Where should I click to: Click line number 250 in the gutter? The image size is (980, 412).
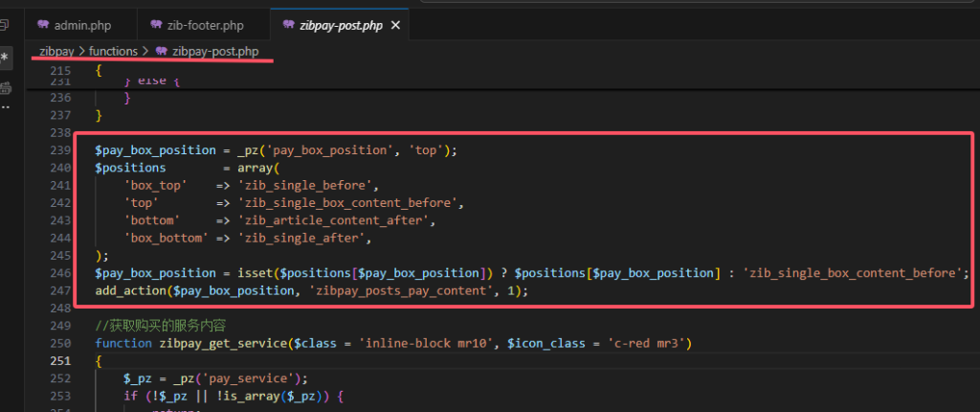(60, 343)
